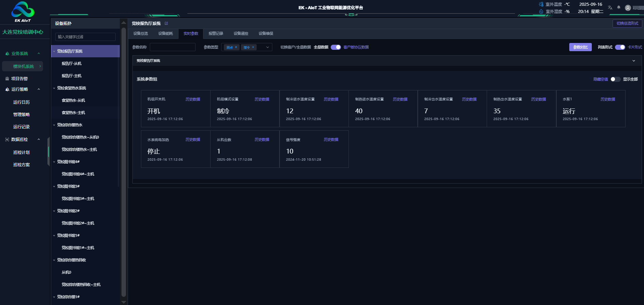
Task: Open the 设备遥控 tab
Action: pyautogui.click(x=241, y=33)
